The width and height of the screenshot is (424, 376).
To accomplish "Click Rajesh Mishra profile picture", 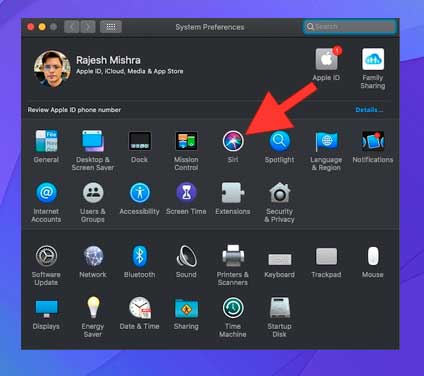I will click(x=52, y=69).
